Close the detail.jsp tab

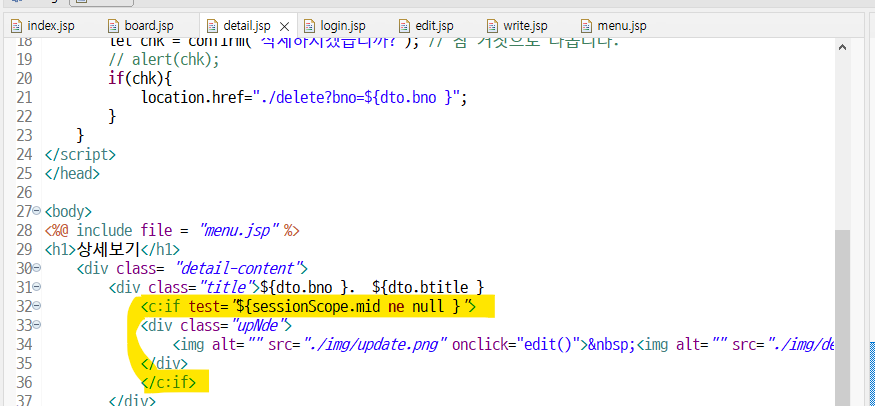point(284,26)
